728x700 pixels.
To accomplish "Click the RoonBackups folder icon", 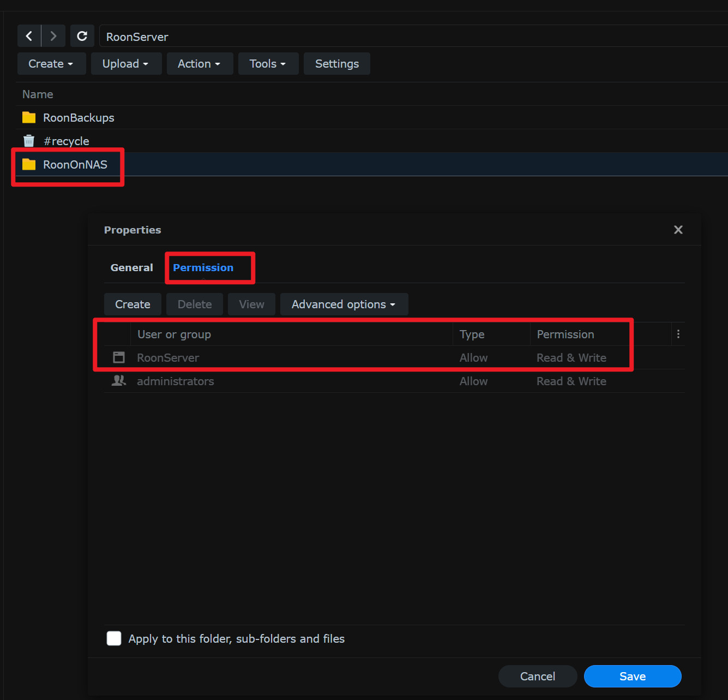I will pyautogui.click(x=29, y=118).
